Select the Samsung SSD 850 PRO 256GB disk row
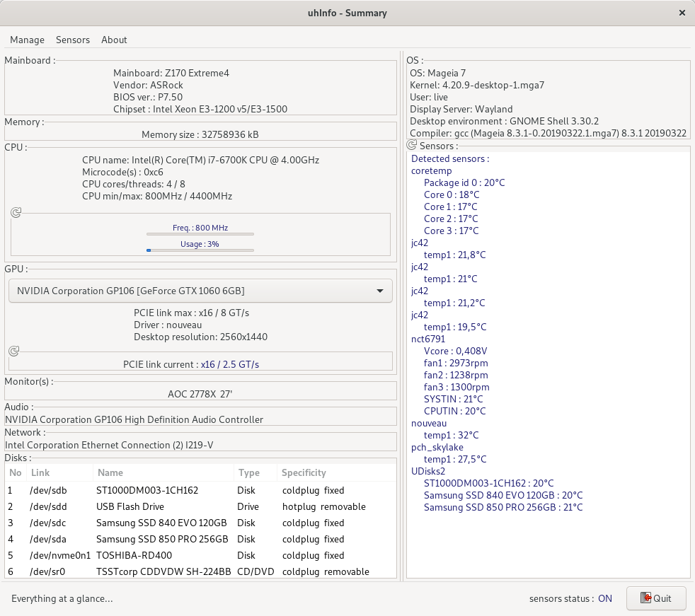This screenshot has width=695, height=616. [200, 539]
